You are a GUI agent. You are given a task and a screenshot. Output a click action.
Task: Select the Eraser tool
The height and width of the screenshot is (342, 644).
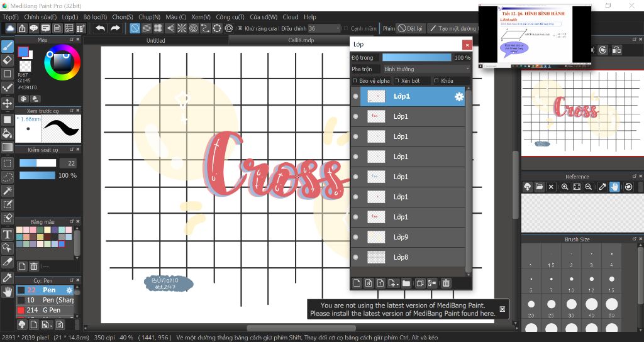tap(8, 60)
